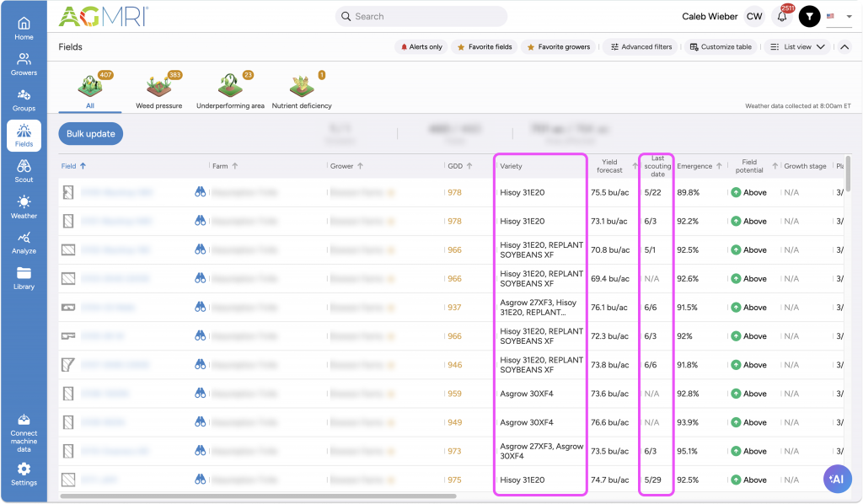This screenshot has height=504, width=863.
Task: Click the GDD value 937
Action: pos(454,308)
